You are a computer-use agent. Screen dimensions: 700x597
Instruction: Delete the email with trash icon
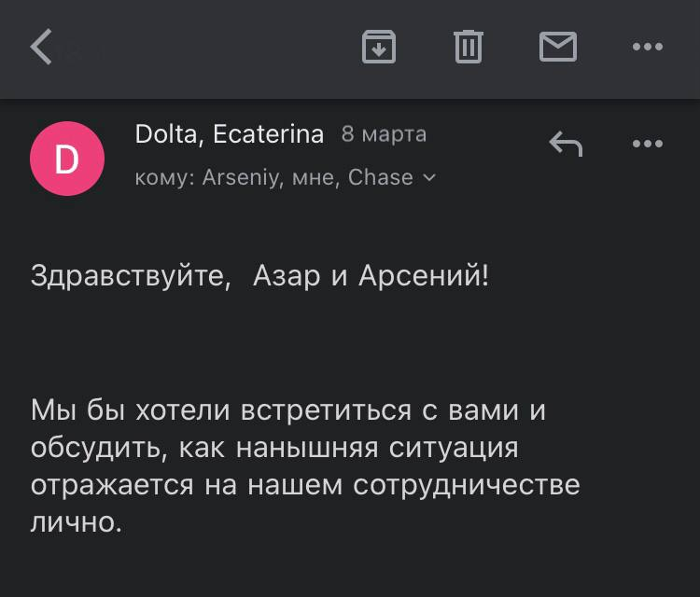click(468, 46)
